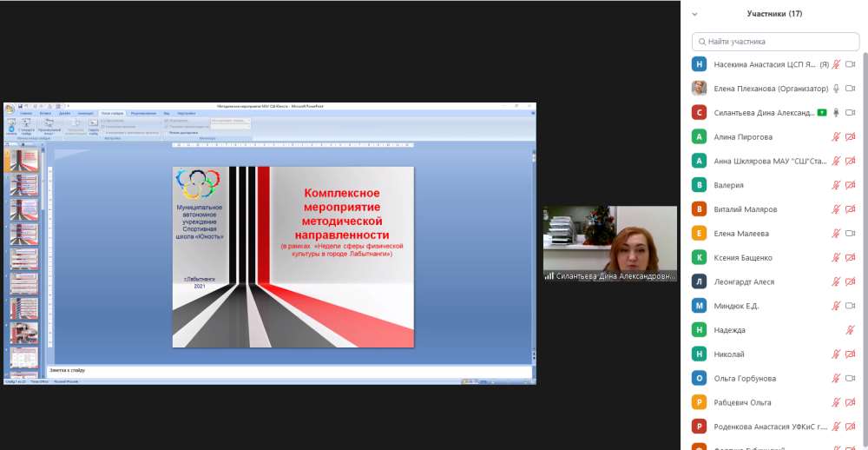This screenshot has height=450, width=868.
Task: Click Надежда's muted microphone icon
Action: [851, 330]
